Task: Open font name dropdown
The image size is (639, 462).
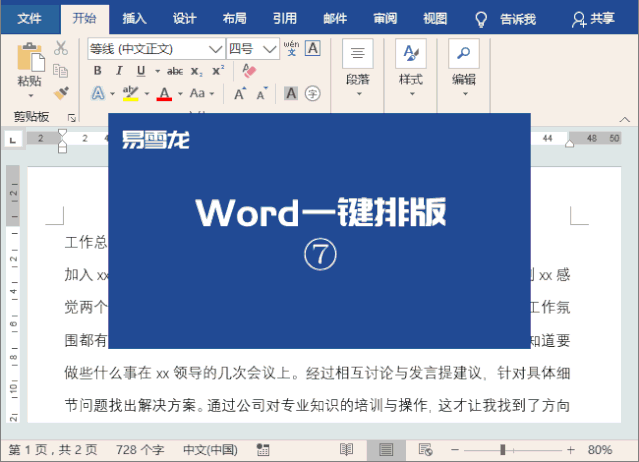Action: (x=215, y=49)
